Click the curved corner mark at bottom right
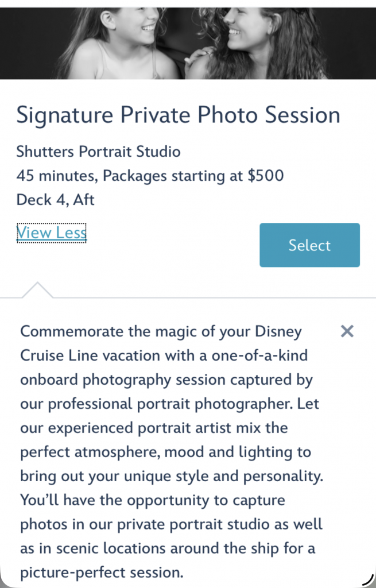Screen dimensions: 376x588 pyautogui.click(x=364, y=580)
